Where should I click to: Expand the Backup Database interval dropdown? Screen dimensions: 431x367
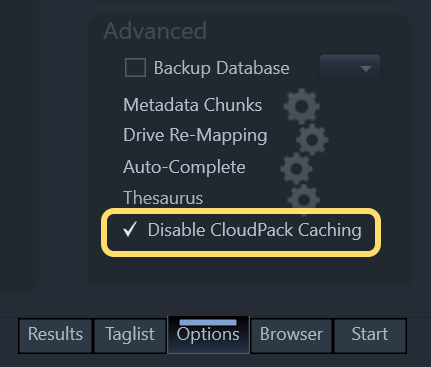pyautogui.click(x=350, y=69)
